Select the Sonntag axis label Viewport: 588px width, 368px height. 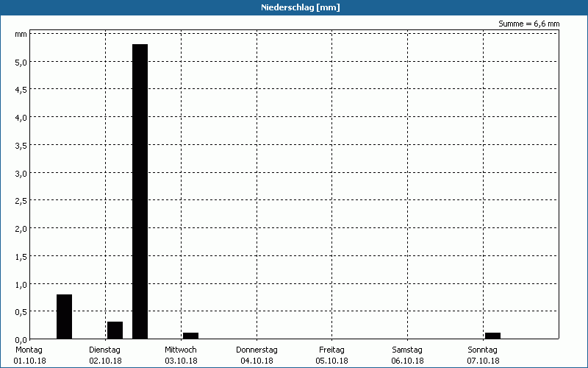pos(482,350)
